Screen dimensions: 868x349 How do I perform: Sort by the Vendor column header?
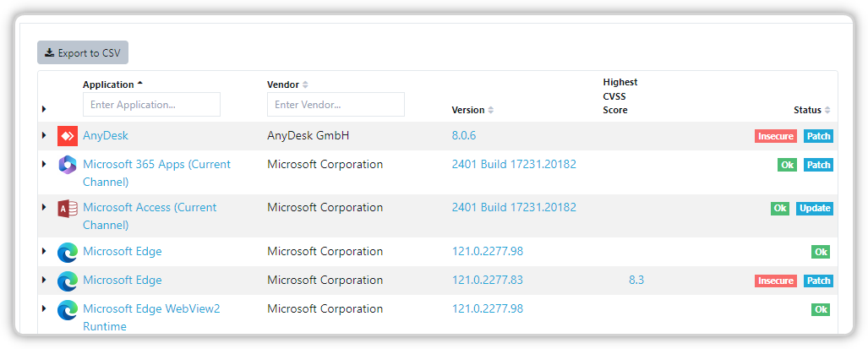(x=287, y=85)
